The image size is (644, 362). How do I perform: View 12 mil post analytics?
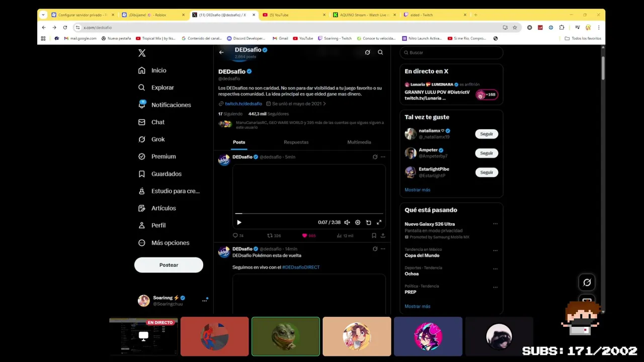click(x=345, y=235)
